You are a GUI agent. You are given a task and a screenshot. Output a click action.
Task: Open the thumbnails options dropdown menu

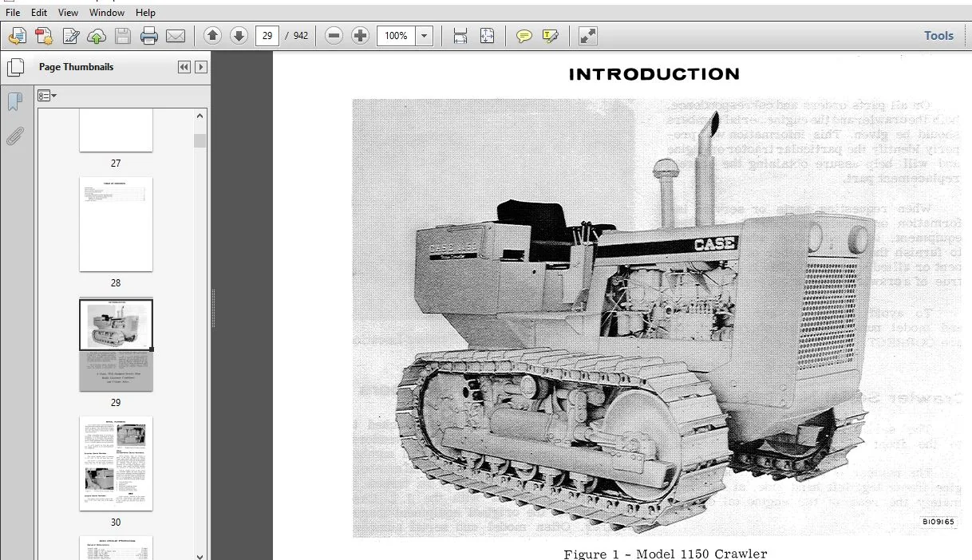[47, 96]
